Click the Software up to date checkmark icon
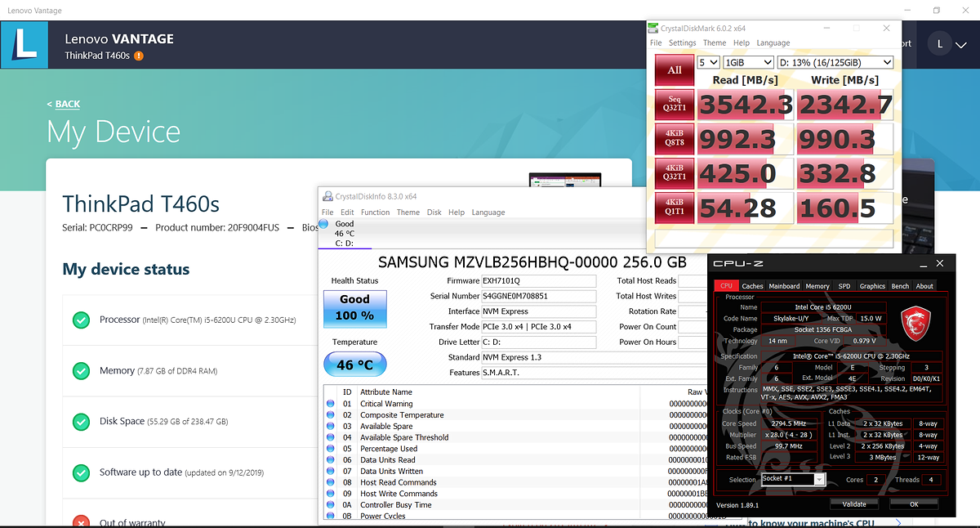Screen dimensions: 980x528 coord(81,472)
